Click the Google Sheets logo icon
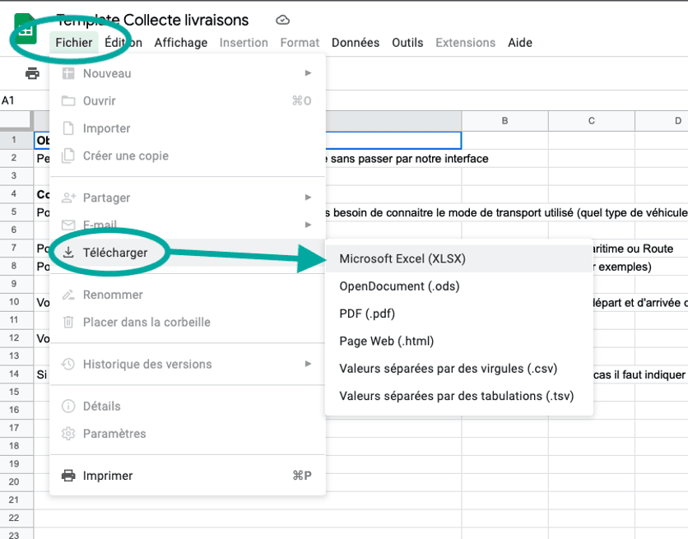The width and height of the screenshot is (688, 539). (27, 30)
